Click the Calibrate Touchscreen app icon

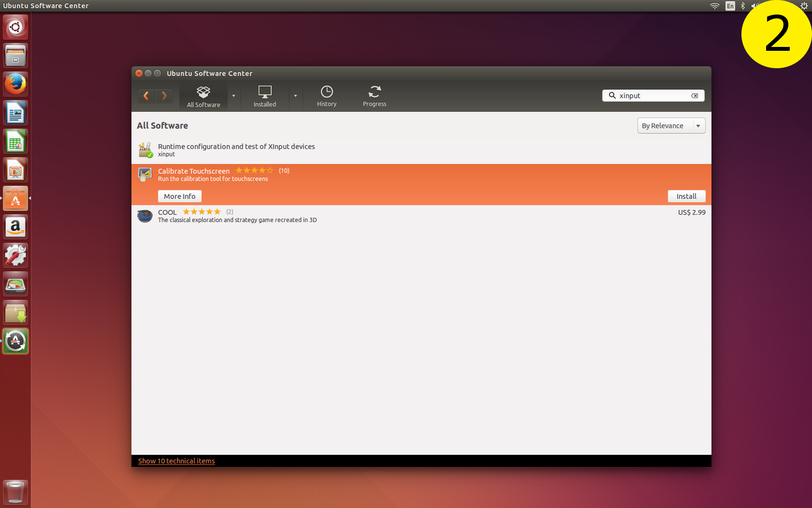click(145, 174)
